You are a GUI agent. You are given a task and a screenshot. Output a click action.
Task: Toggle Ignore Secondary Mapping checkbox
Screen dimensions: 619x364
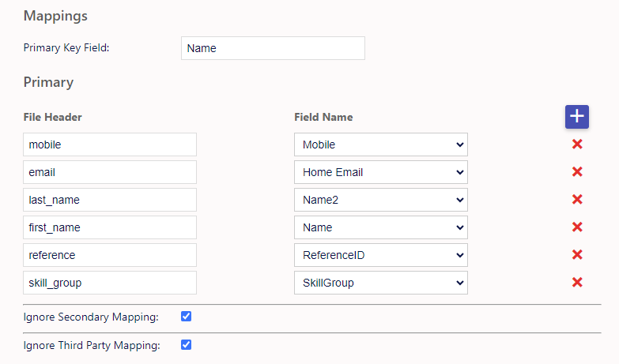pyautogui.click(x=186, y=317)
